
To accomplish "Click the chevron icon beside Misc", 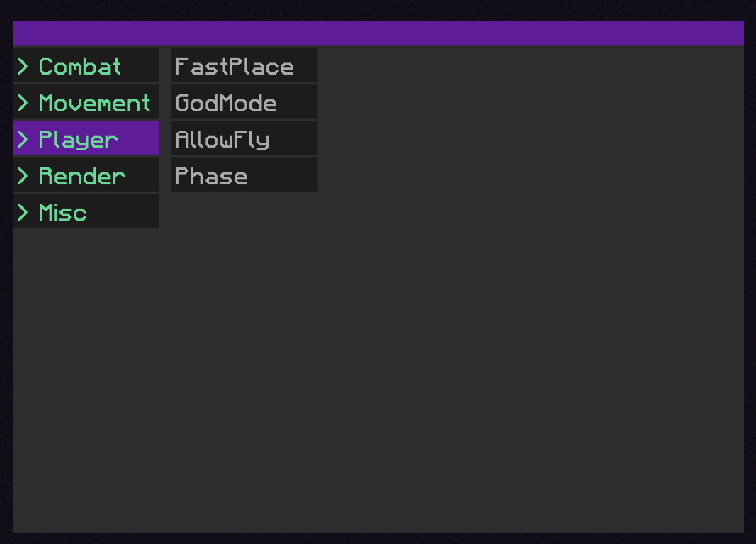I will (23, 212).
